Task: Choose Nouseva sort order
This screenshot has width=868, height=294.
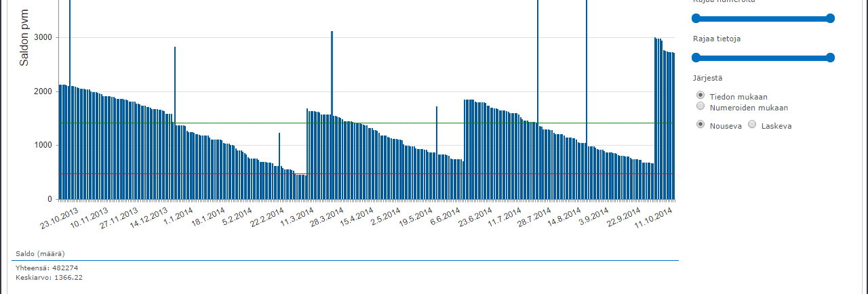Action: (701, 125)
